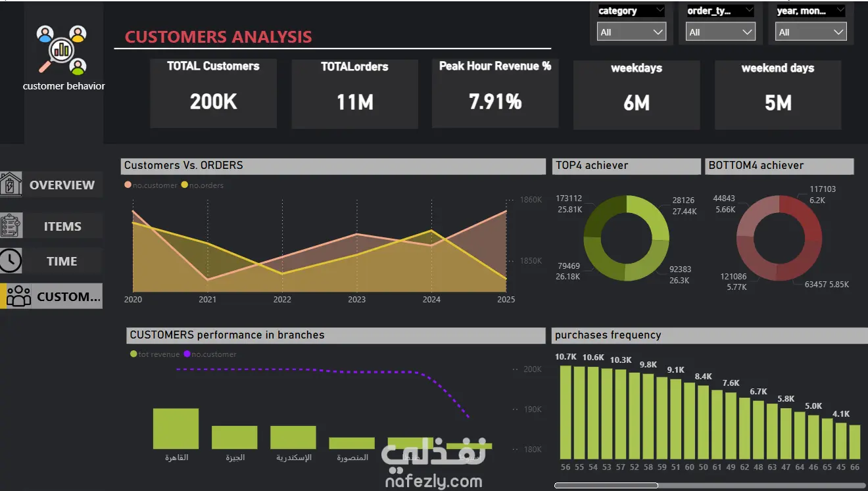Click the Peak Hour Revenue % card
This screenshot has width=868, height=491.
pos(495,93)
